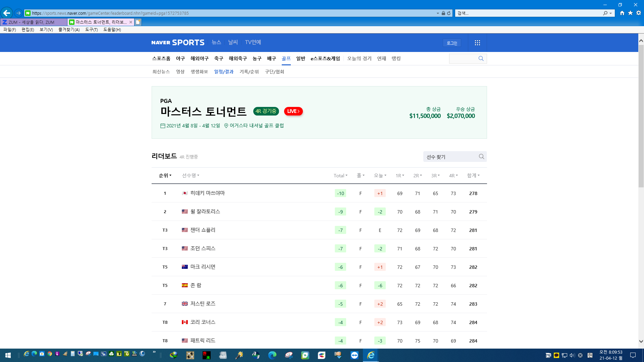Click the magnifier in browser search box
This screenshot has width=644, height=362.
[x=605, y=13]
